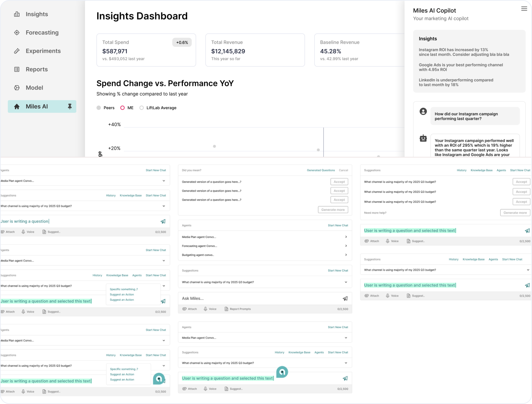Click send icon in Ask Miles field
The width and height of the screenshot is (532, 404).
345,298
